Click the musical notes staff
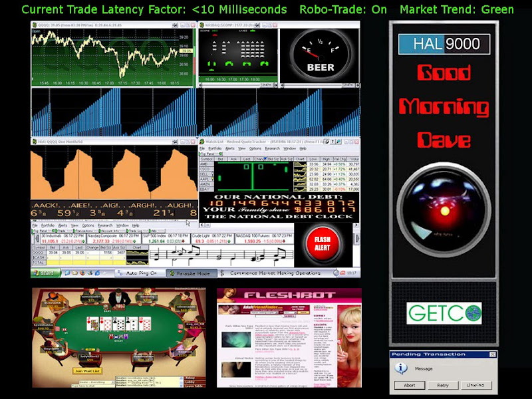Image resolution: width=532 pixels, height=399 pixels. click(221, 255)
